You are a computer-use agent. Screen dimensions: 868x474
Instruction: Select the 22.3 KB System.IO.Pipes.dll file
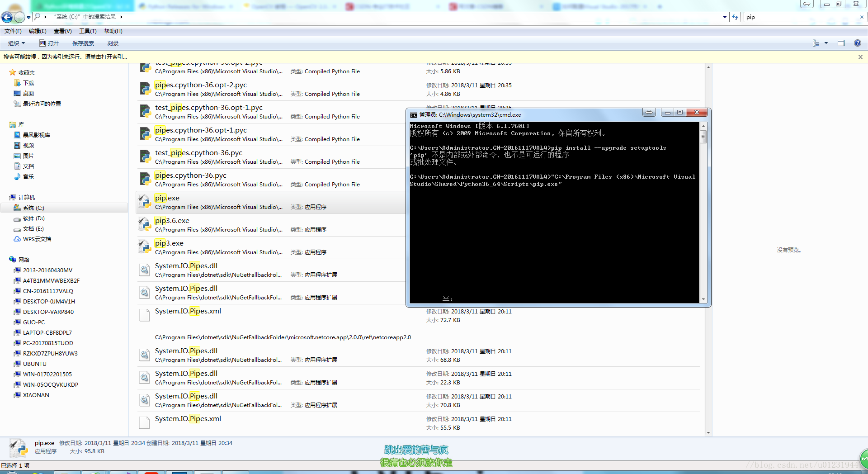(x=419, y=378)
